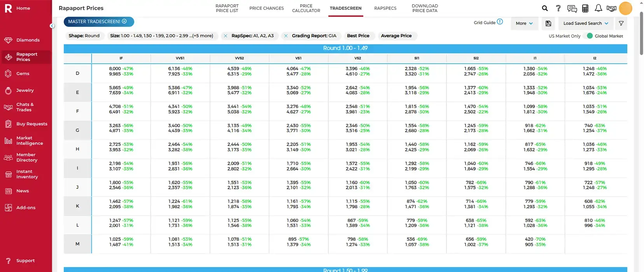644x272 pixels.
Task: Remove the Grading Report GIA filter X
Action: click(x=286, y=36)
